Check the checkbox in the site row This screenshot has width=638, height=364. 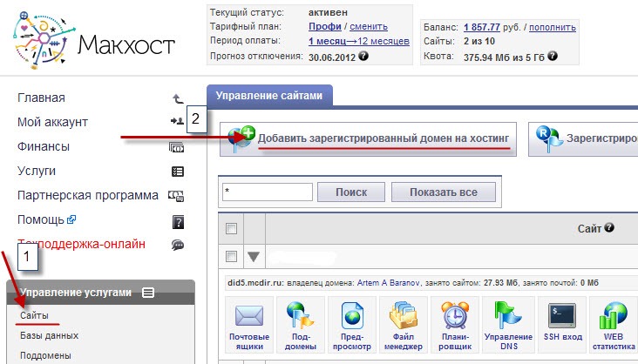click(231, 257)
